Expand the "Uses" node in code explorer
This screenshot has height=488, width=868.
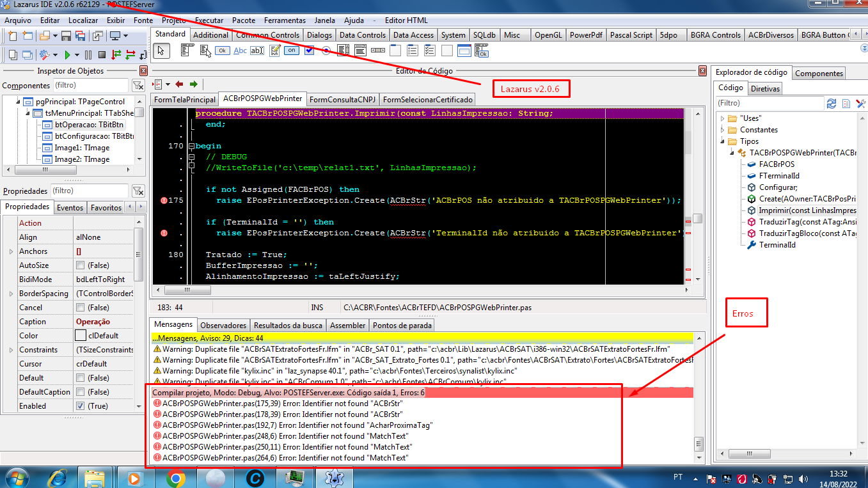pyautogui.click(x=722, y=118)
